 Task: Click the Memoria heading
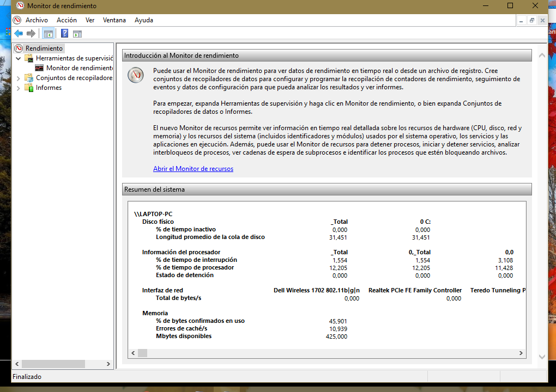coord(155,313)
